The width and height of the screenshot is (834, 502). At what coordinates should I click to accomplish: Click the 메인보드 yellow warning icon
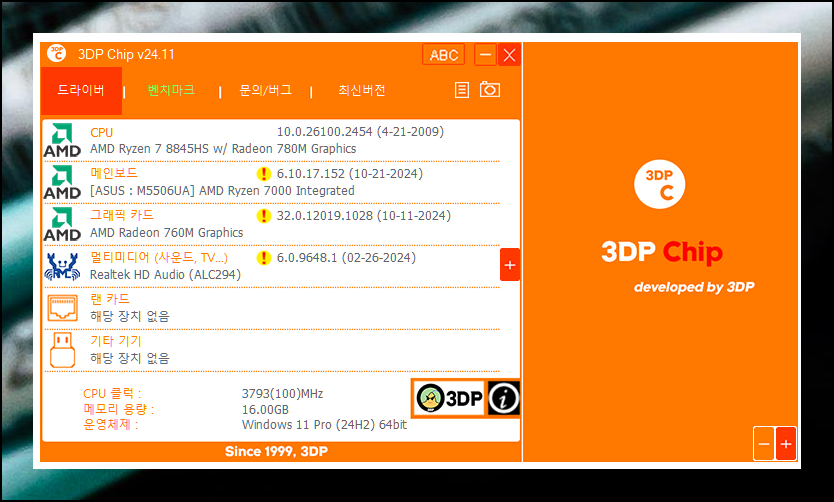(263, 174)
